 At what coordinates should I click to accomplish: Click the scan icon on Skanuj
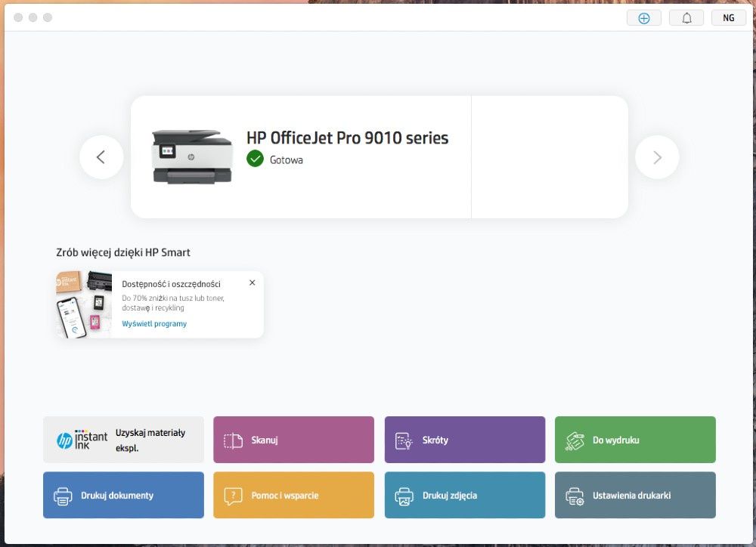point(234,440)
